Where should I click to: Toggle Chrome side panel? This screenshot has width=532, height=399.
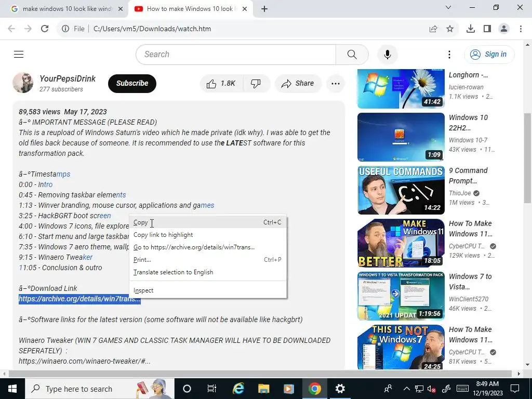(487, 29)
